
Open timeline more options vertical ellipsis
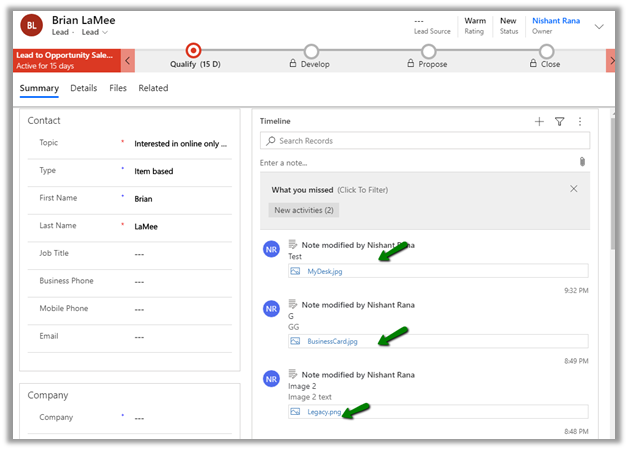580,121
